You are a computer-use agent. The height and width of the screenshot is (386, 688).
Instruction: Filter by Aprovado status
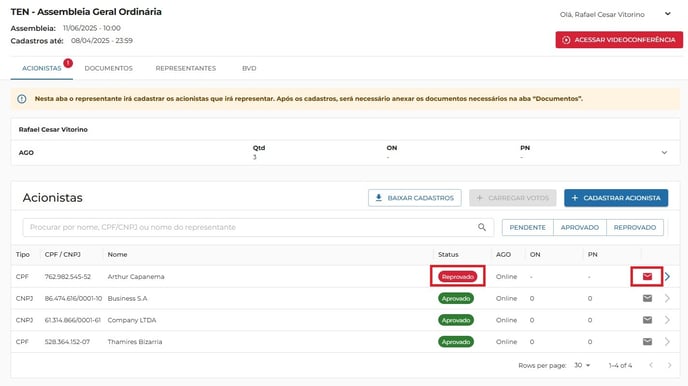point(580,227)
